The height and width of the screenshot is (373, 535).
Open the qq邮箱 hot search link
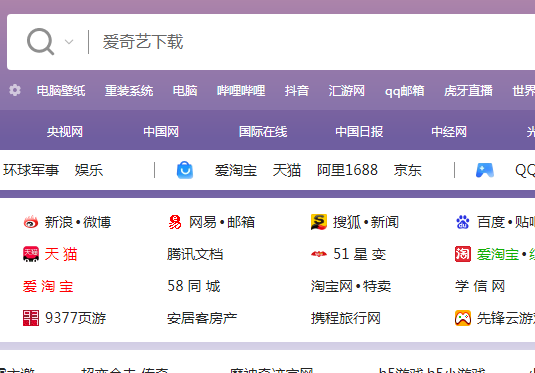[x=405, y=91]
